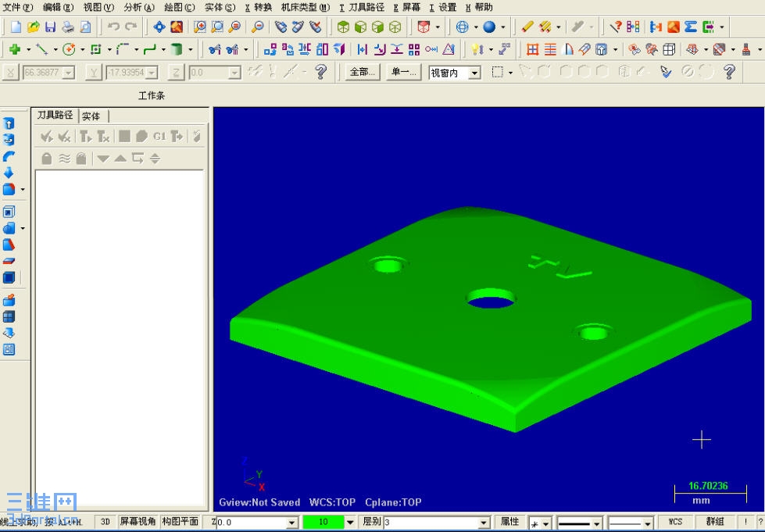Click the blue sigma statistics icon
The image size is (765, 532).
[x=690, y=27]
